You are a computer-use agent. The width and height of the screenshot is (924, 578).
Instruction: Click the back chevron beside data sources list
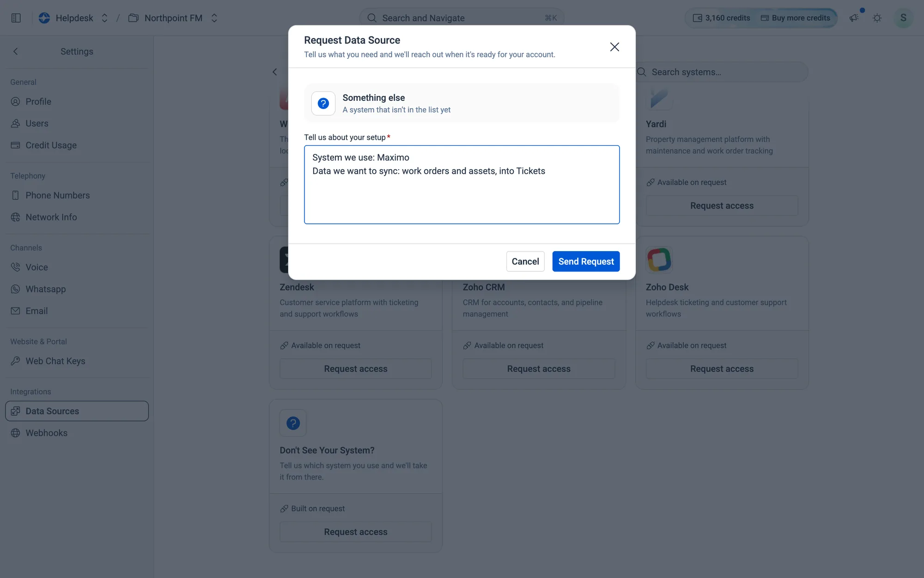[x=275, y=72]
